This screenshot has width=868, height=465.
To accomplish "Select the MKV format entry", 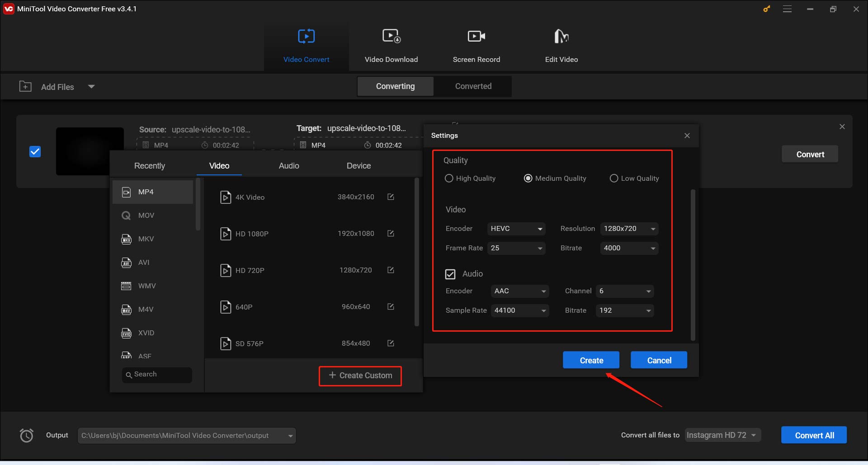I will [x=153, y=239].
